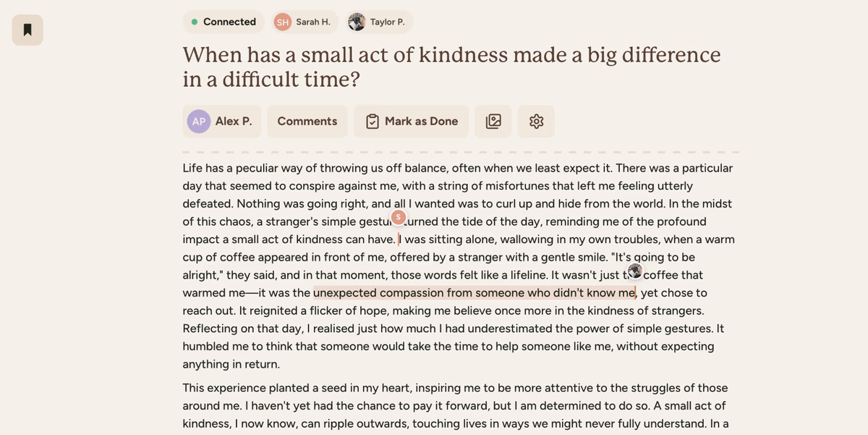The image size is (868, 435).
Task: Click the Connected status label
Action: [x=229, y=22]
